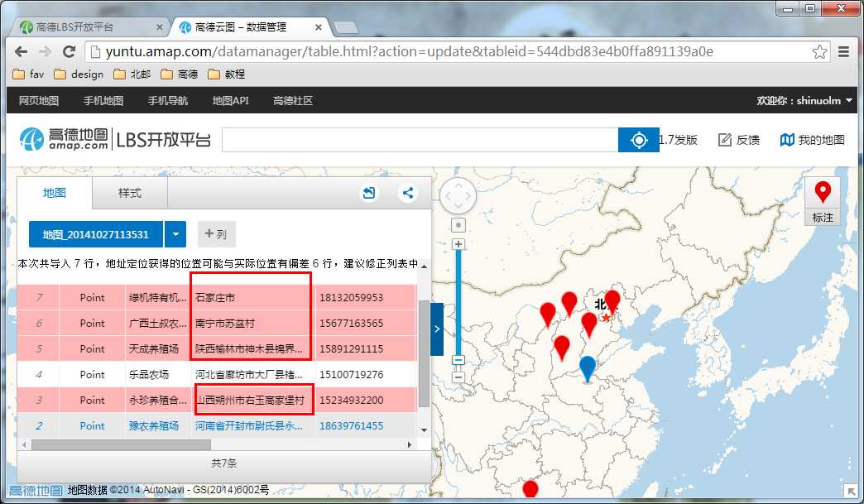This screenshot has width=864, height=504.
Task: Click the vertical table scrollbar thumb
Action: pyautogui.click(x=424, y=353)
